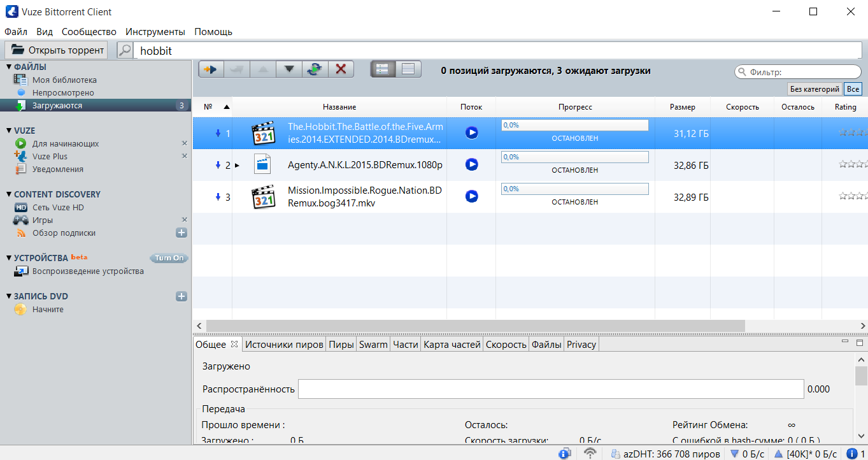Open the Инструменты menu
868x460 pixels.
pos(155,31)
